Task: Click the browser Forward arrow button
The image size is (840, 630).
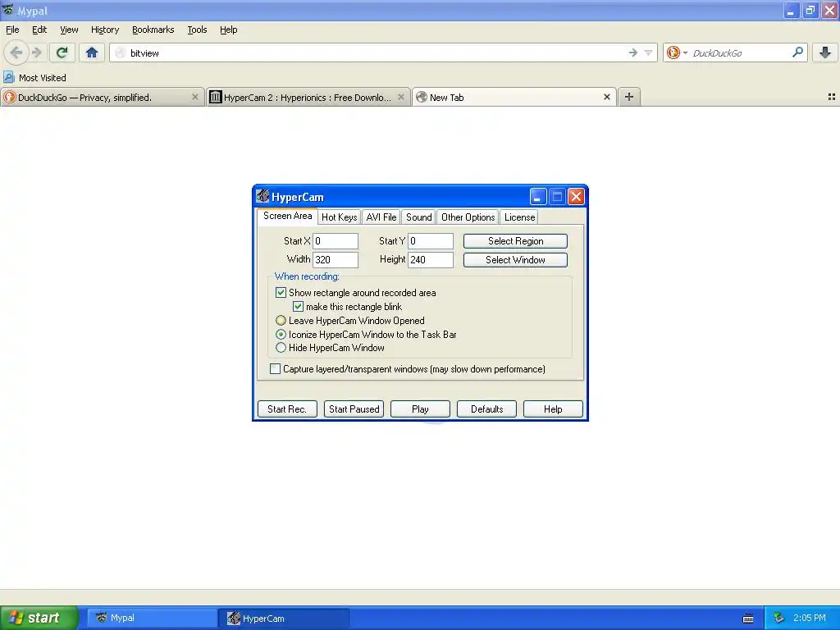Action: tap(37, 52)
